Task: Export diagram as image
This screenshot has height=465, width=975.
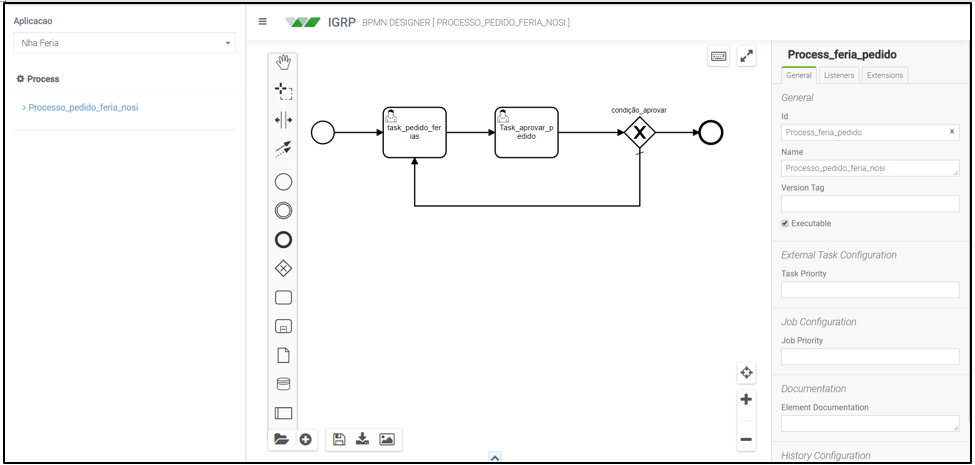Action: click(x=387, y=439)
